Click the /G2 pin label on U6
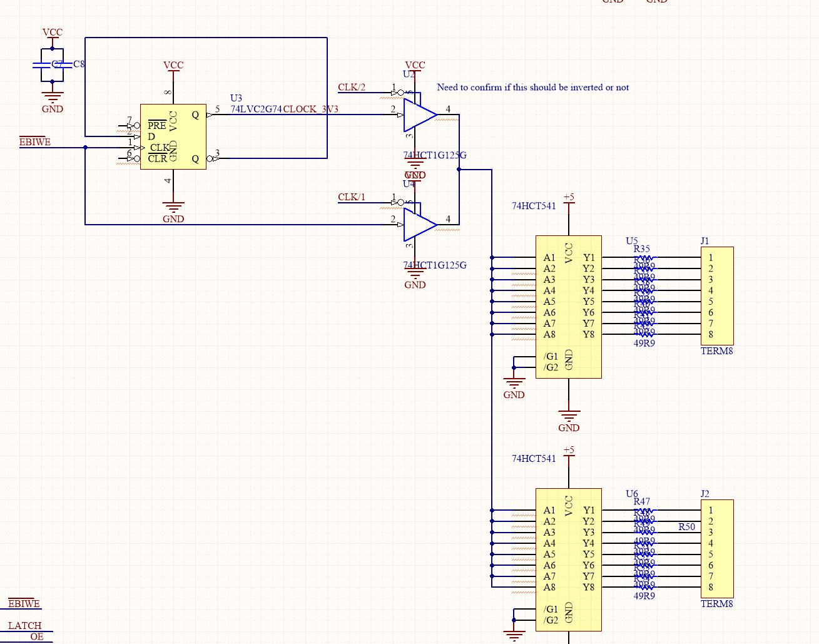This screenshot has width=819, height=644. coord(551,620)
